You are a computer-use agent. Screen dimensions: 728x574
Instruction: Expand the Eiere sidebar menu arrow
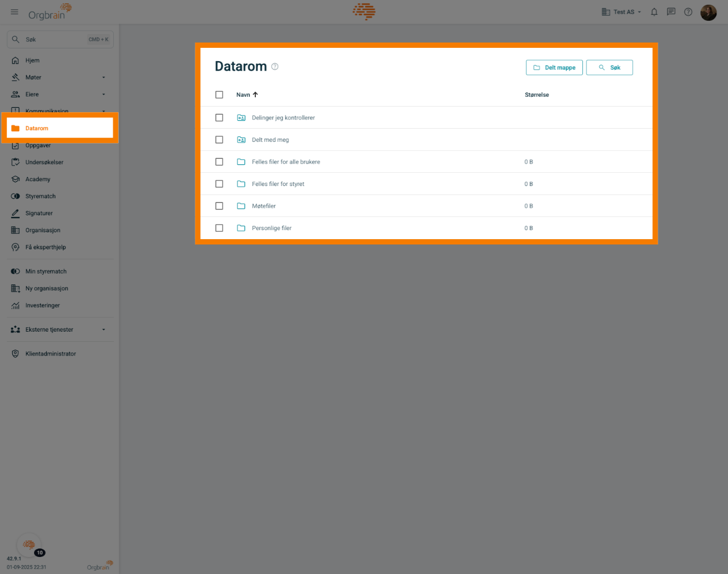click(104, 95)
